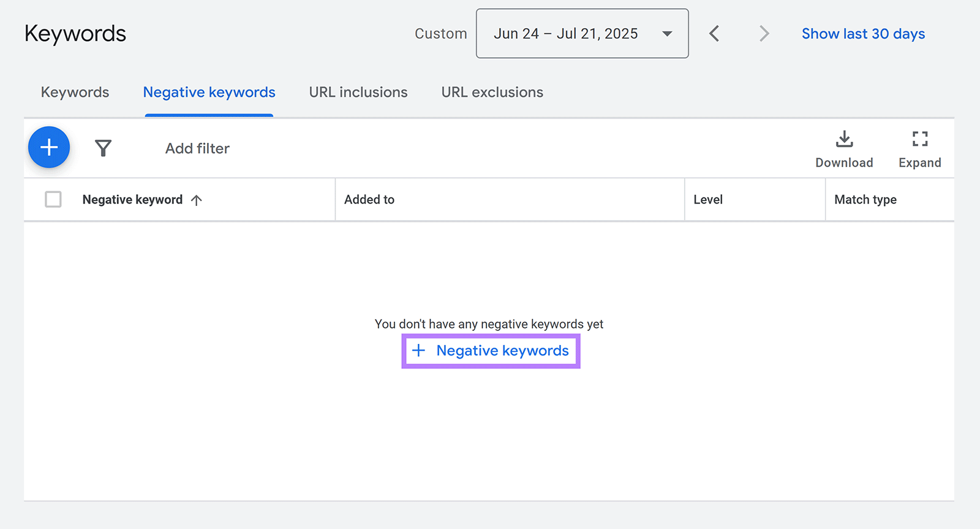Open the Jun 24 – Jul 21 date dropdown
The height and width of the screenshot is (529, 980).
[582, 34]
